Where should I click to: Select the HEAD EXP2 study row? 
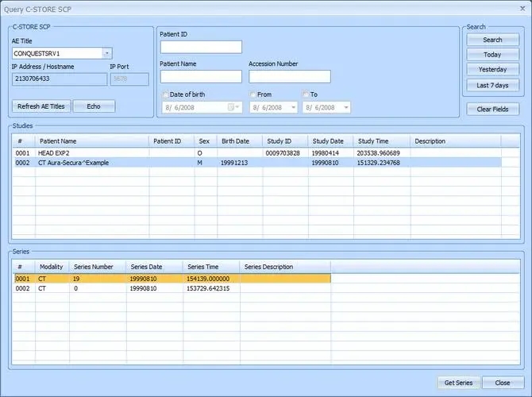tap(79, 152)
